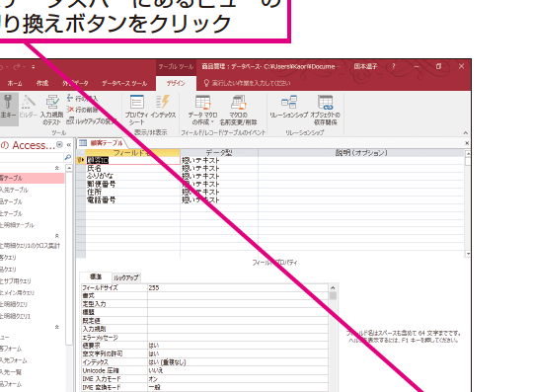The width and height of the screenshot is (533, 392).
Task: Click navigation pane scrollbar up arrow
Action: (69, 168)
